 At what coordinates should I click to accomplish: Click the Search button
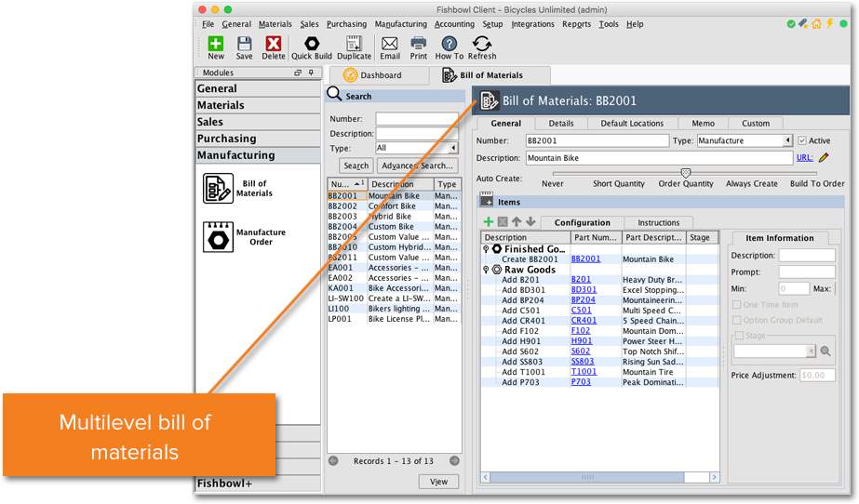coord(356,166)
